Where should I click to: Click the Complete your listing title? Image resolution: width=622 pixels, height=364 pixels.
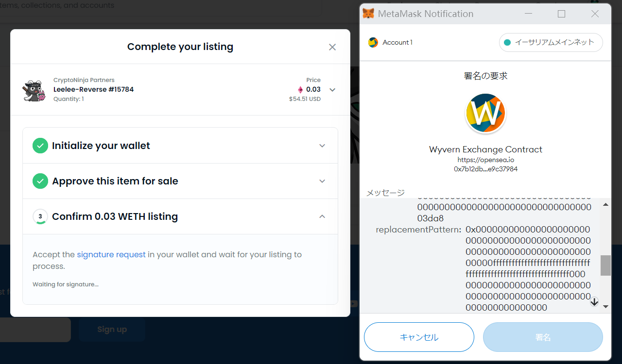(x=180, y=47)
